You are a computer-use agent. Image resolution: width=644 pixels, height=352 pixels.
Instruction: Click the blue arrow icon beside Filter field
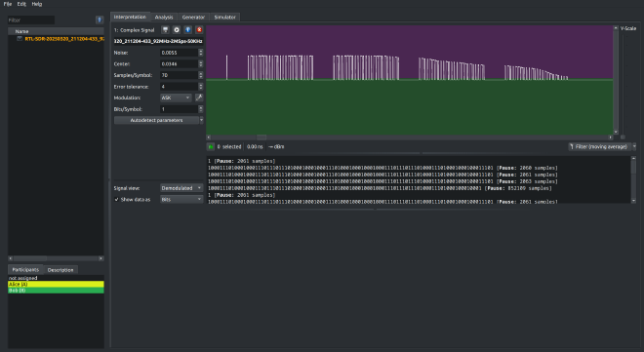(x=100, y=20)
